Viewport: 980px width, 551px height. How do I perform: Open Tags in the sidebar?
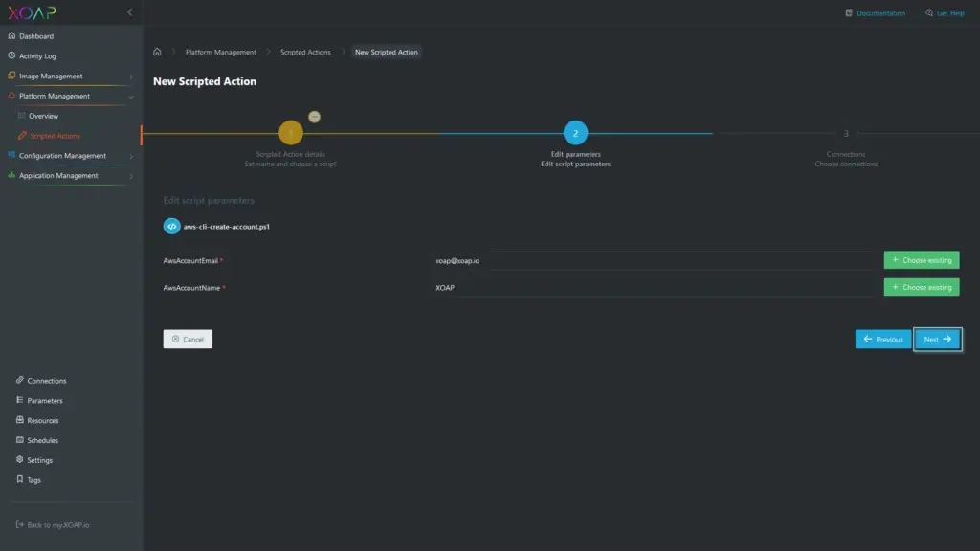(33, 481)
